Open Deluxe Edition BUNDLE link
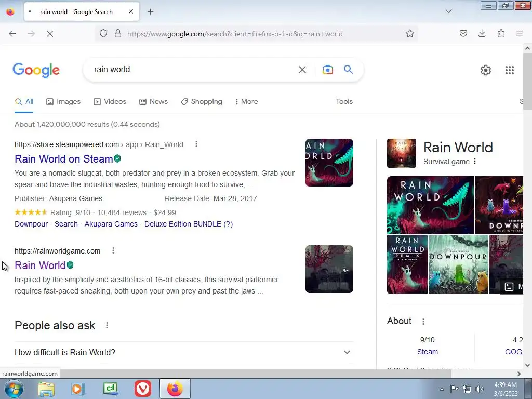532x399 pixels. [x=189, y=224]
